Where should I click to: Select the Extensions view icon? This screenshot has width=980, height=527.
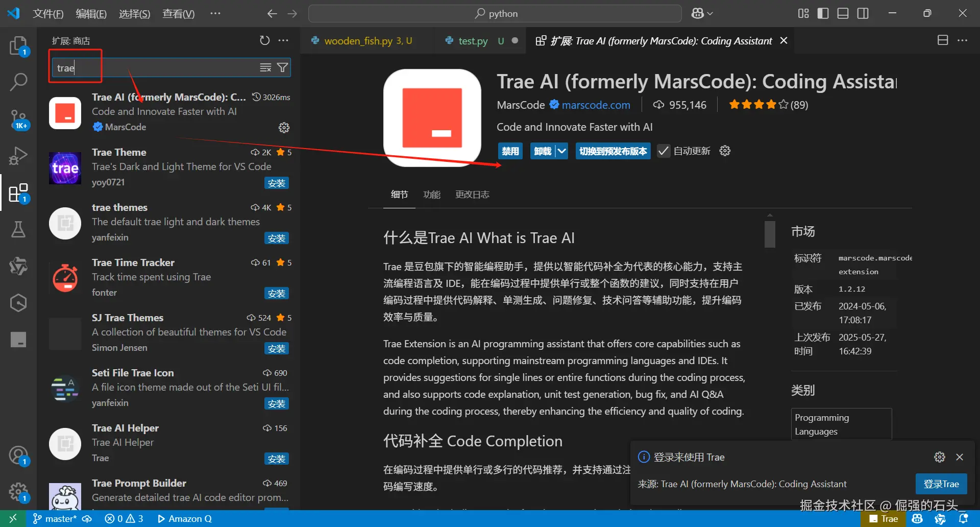pos(18,193)
